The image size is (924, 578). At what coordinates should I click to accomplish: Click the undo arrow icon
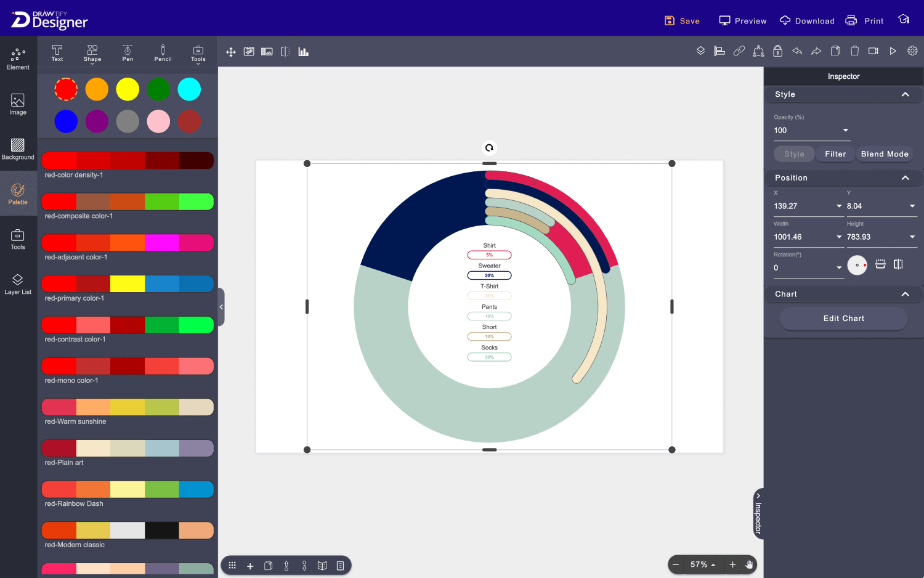(797, 51)
